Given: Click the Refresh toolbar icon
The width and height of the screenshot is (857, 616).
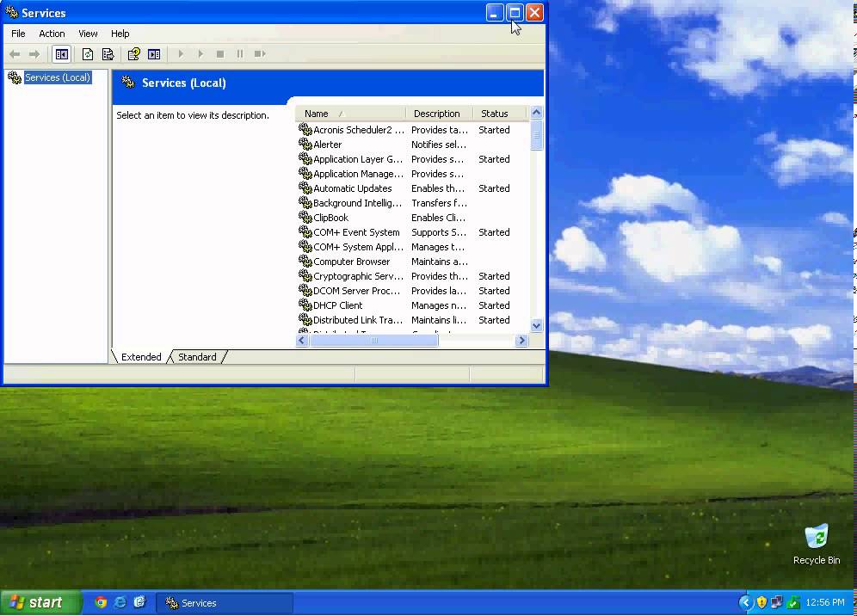Looking at the screenshot, I should (x=88, y=54).
